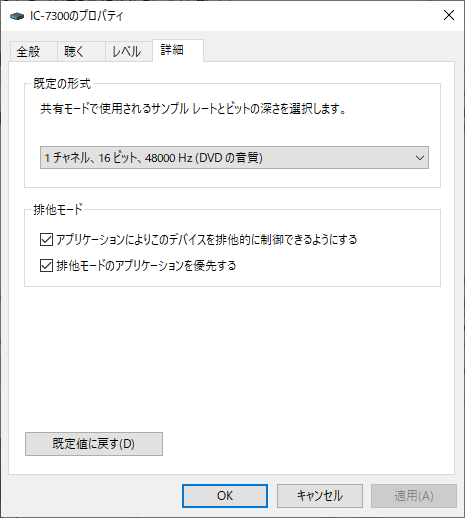Click the IC-7300のプロパティ title text
The width and height of the screenshot is (465, 518).
(77, 16)
